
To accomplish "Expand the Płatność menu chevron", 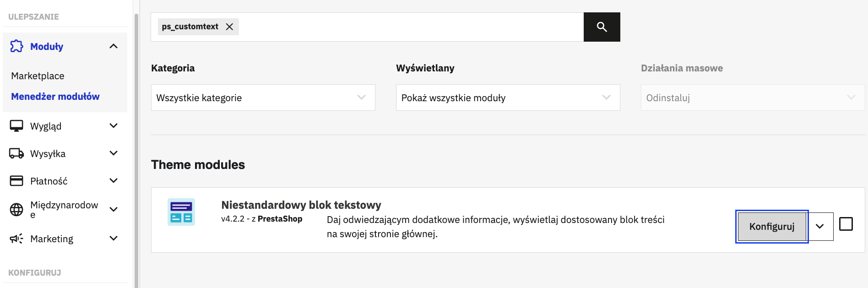I will 114,180.
